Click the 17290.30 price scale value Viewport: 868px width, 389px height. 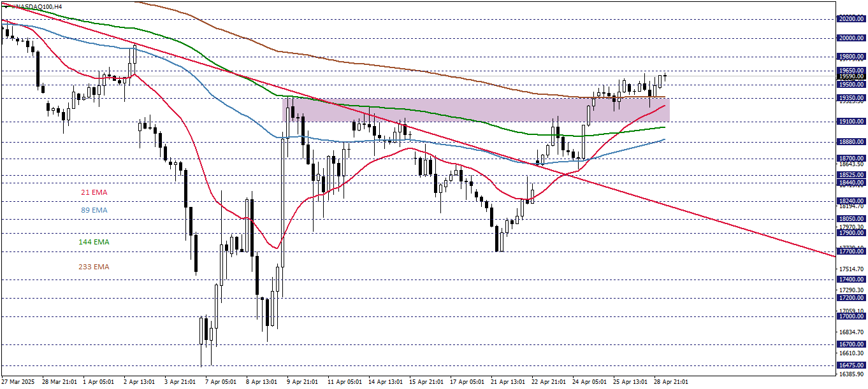tap(852, 290)
